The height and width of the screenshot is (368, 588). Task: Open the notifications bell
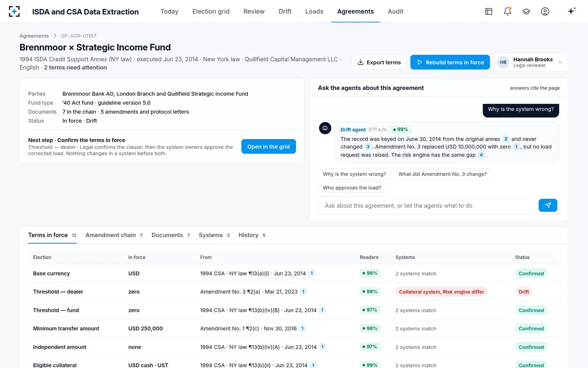[x=508, y=11]
